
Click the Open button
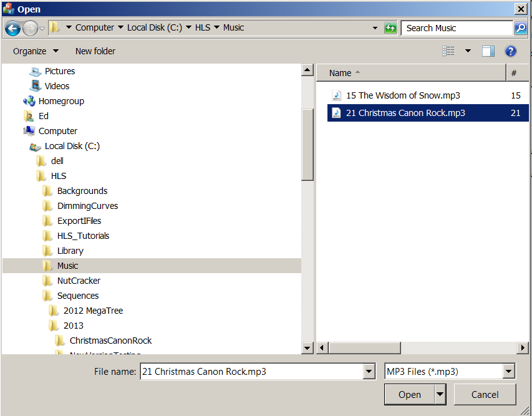point(410,395)
